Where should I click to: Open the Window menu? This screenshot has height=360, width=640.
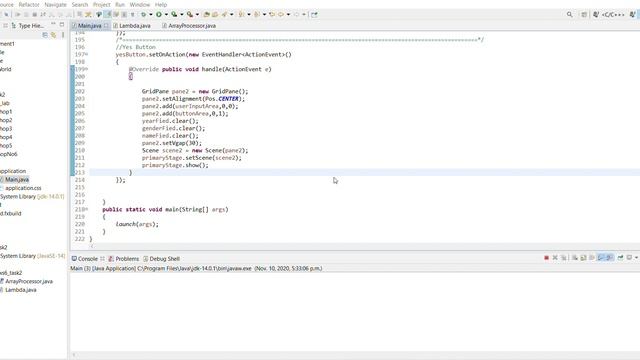[x=140, y=4]
